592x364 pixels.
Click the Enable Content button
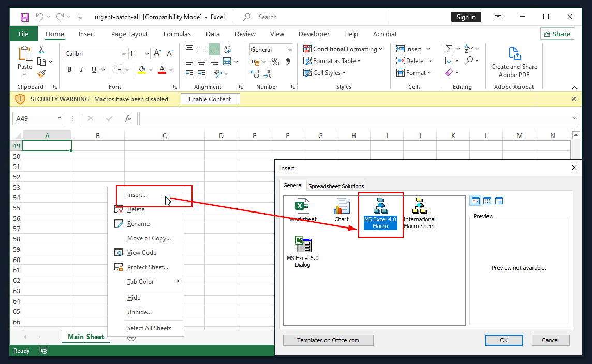(x=210, y=99)
